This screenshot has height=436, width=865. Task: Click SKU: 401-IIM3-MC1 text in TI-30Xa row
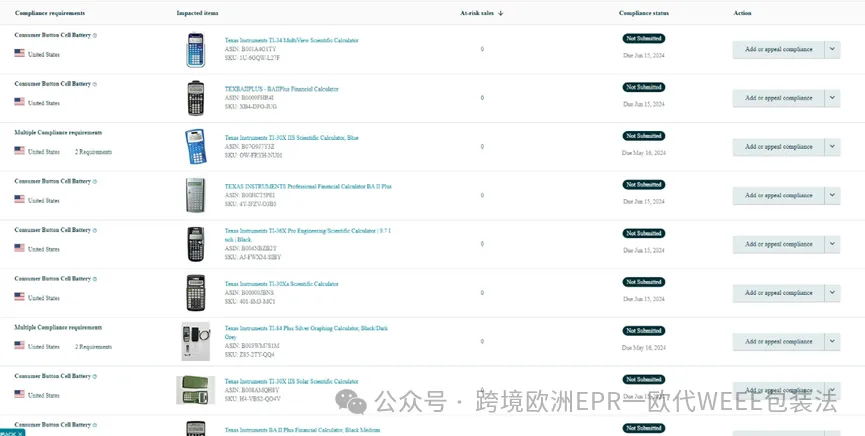[x=250, y=302]
